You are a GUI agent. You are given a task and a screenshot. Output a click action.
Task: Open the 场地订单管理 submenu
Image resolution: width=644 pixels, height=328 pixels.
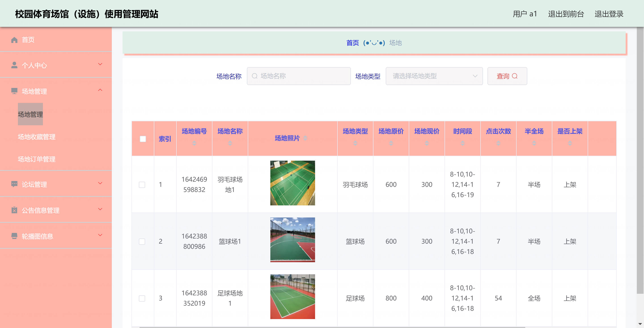coord(36,159)
